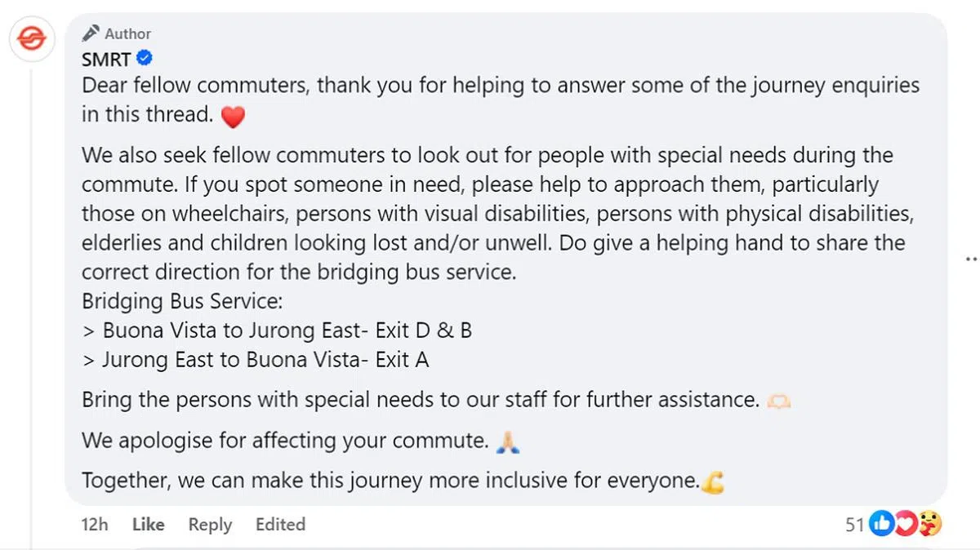This screenshot has height=550, width=980.
Task: Click the red Love reaction icon
Action: tap(905, 524)
